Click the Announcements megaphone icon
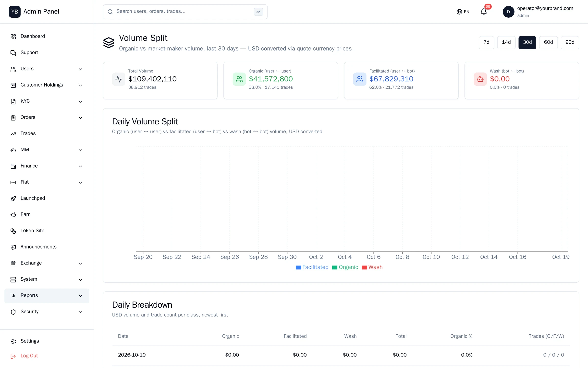Screen dimensions: 588x368 (x=13, y=247)
